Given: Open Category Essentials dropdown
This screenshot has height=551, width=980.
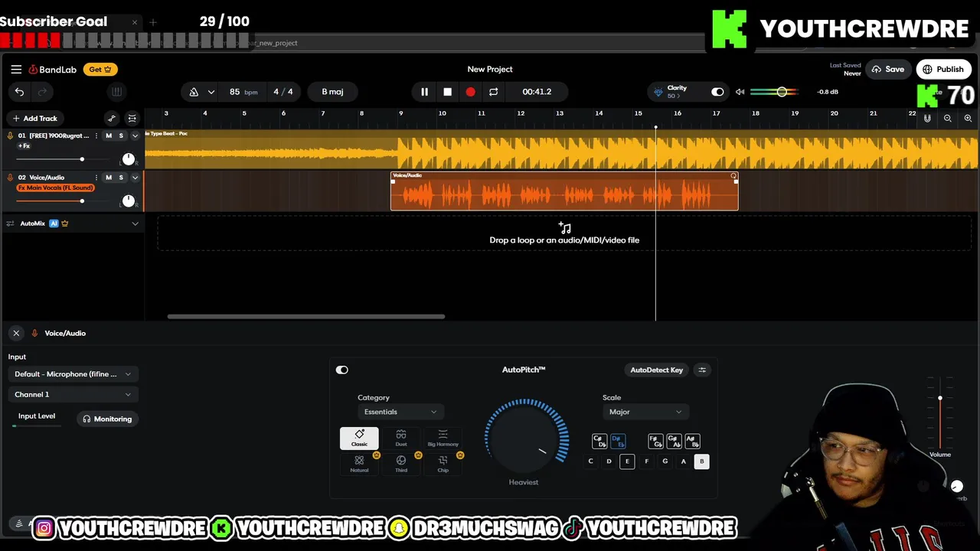Looking at the screenshot, I should [400, 412].
